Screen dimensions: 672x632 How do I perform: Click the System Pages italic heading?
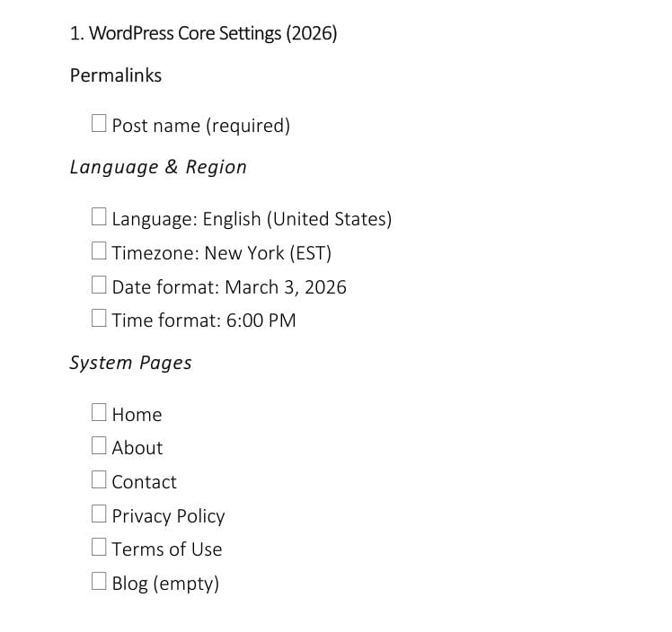[x=131, y=364]
